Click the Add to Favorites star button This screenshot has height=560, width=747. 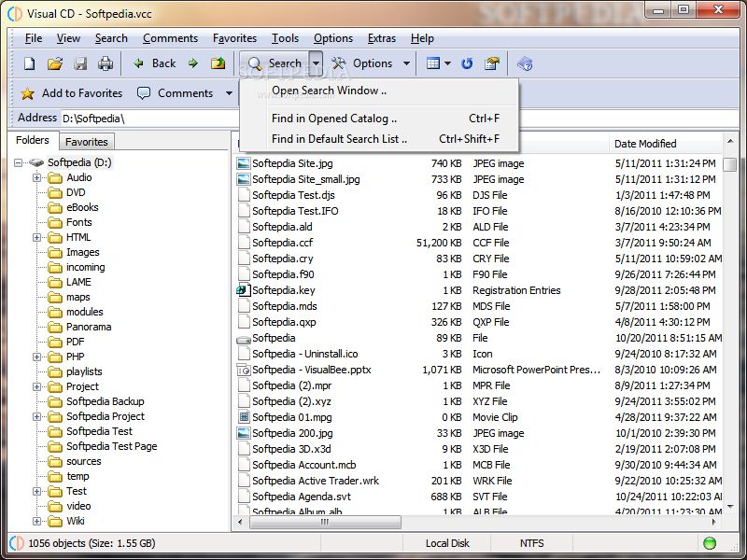coord(72,93)
